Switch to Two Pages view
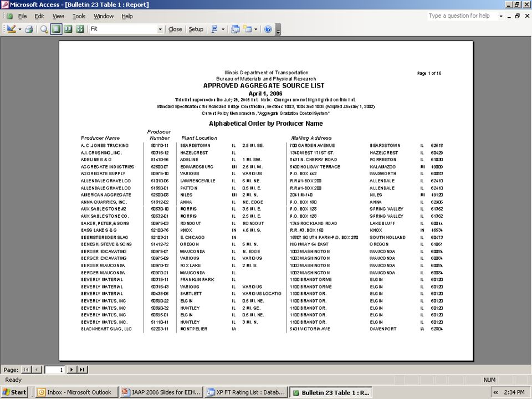 point(68,29)
